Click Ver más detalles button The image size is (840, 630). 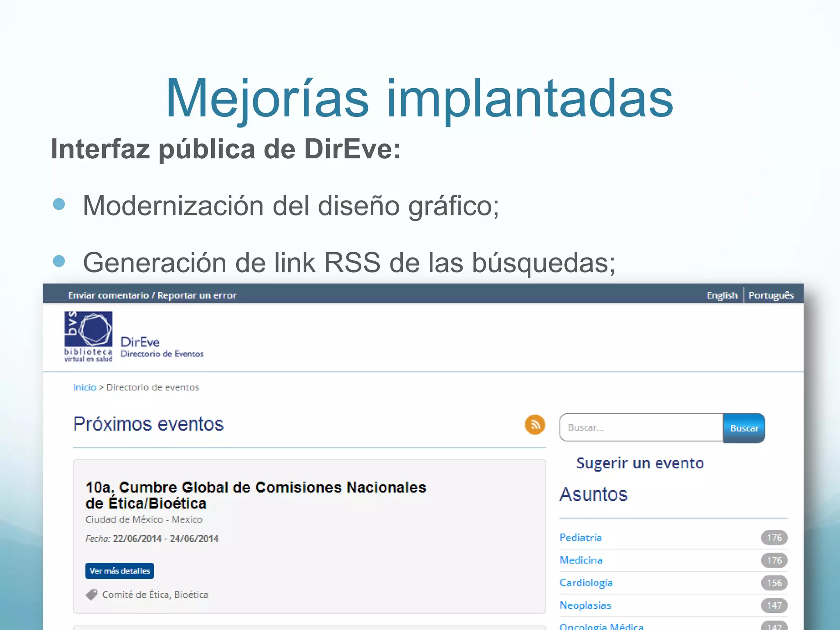tap(120, 571)
